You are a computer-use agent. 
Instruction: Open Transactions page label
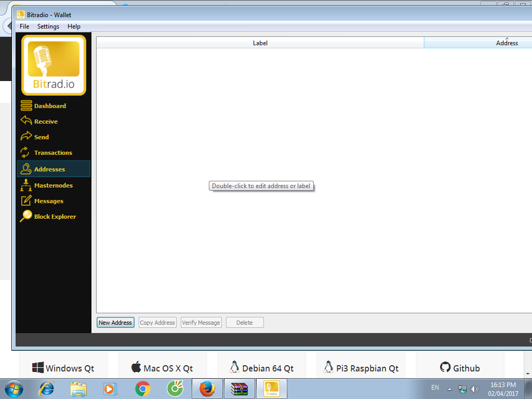click(54, 153)
